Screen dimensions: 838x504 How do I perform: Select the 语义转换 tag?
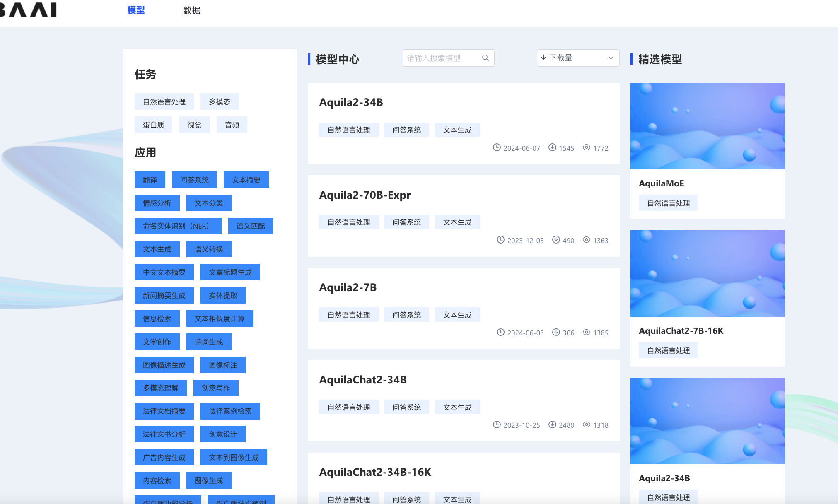pos(209,249)
